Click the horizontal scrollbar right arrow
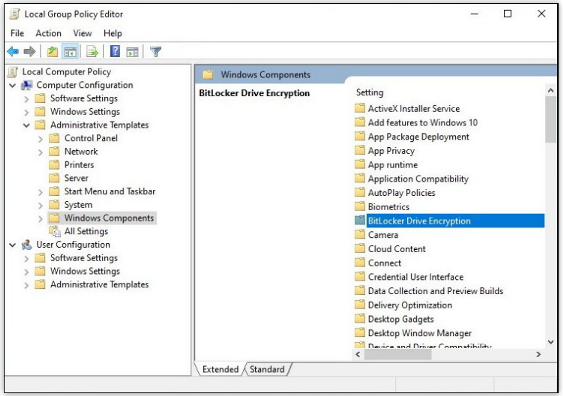563x396 pixels. click(539, 354)
